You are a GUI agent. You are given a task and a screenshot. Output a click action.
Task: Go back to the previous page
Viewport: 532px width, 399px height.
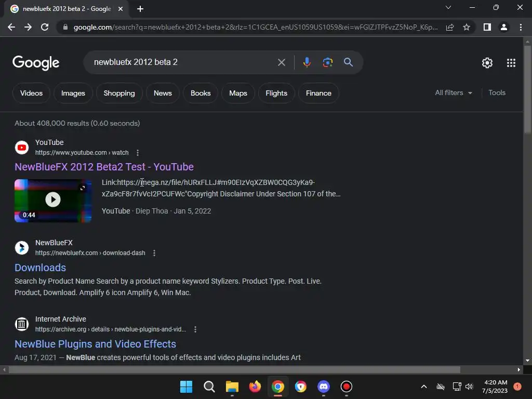pos(11,27)
